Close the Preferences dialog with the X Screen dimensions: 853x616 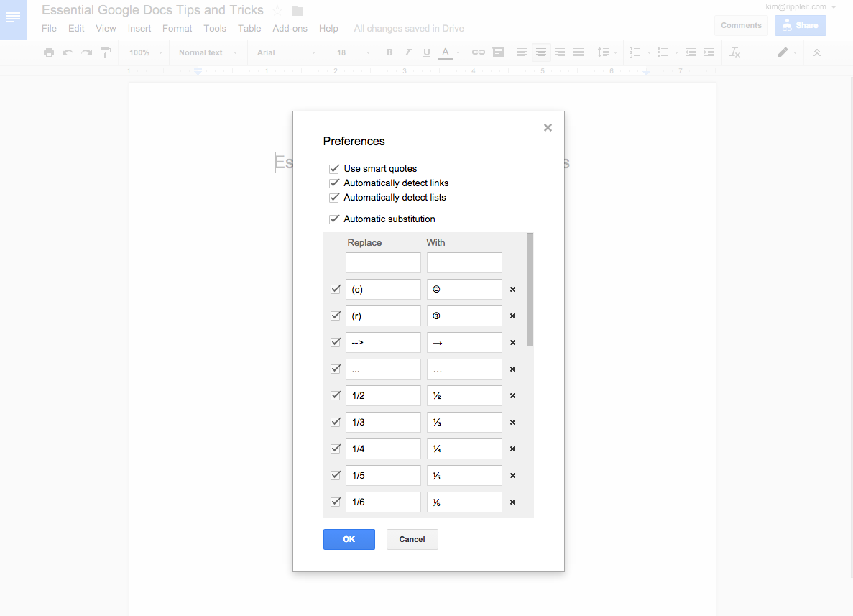pyautogui.click(x=548, y=127)
